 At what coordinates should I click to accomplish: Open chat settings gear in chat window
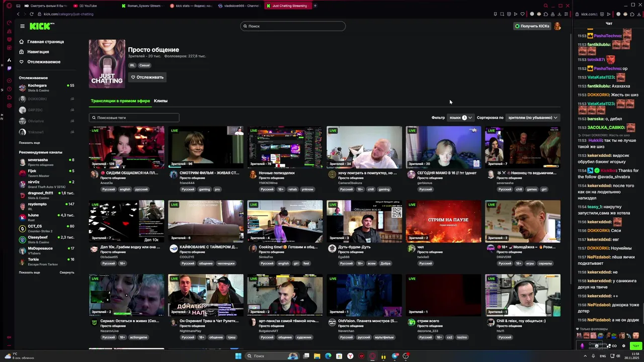(x=624, y=346)
